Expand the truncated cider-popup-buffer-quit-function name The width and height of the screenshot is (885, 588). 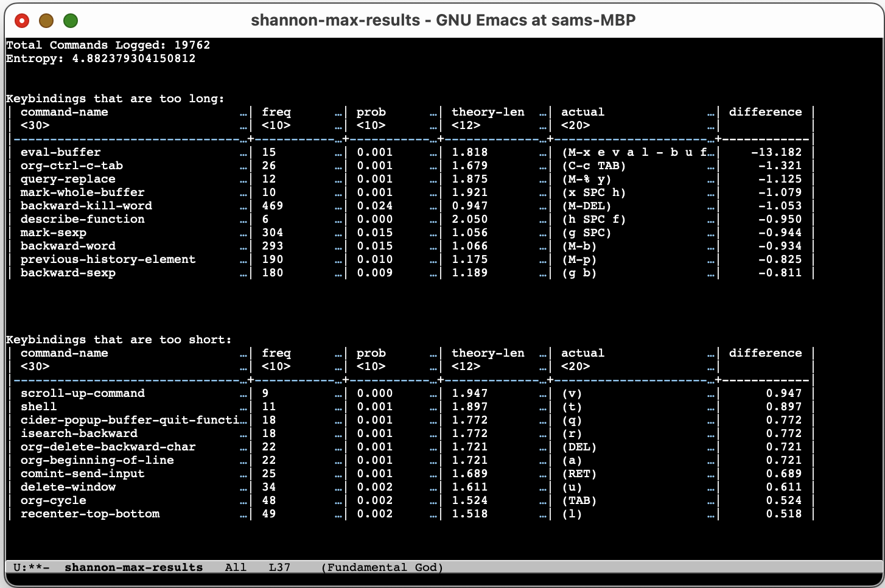[x=243, y=420]
